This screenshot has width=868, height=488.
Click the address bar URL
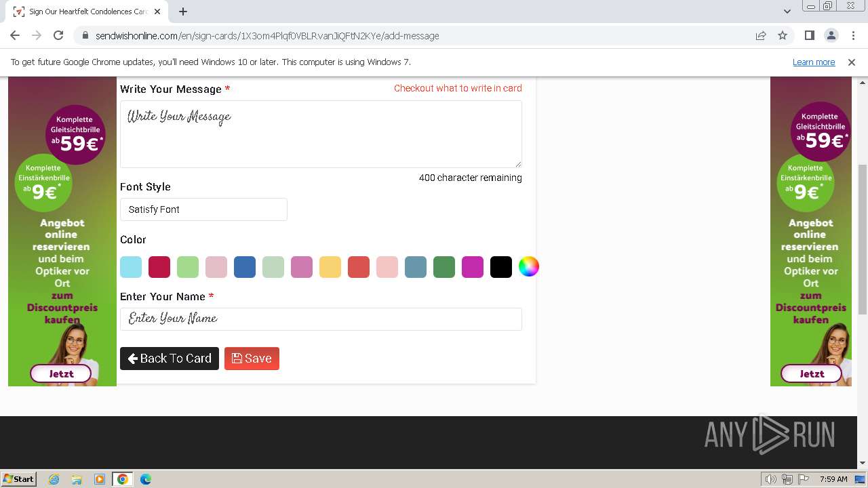[267, 36]
